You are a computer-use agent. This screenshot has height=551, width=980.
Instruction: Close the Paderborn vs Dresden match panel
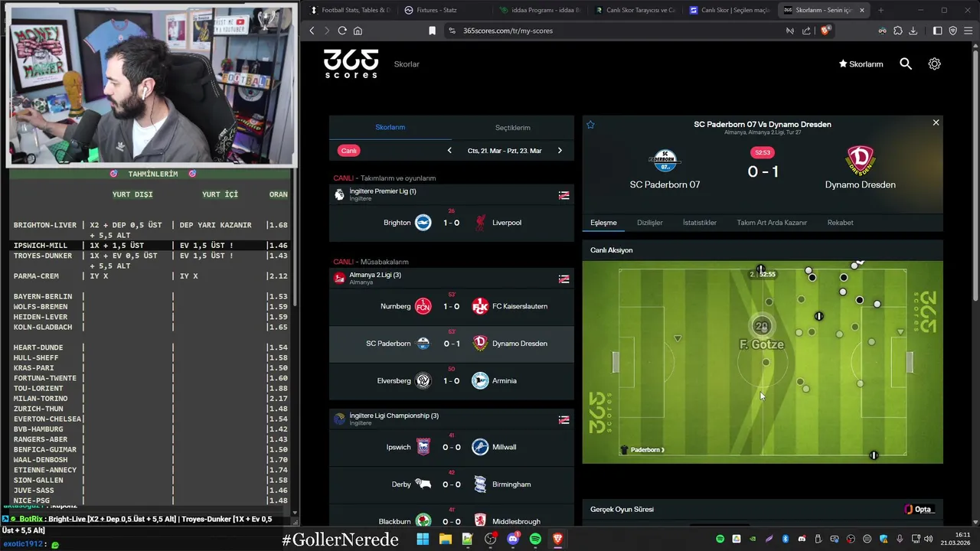[936, 122]
